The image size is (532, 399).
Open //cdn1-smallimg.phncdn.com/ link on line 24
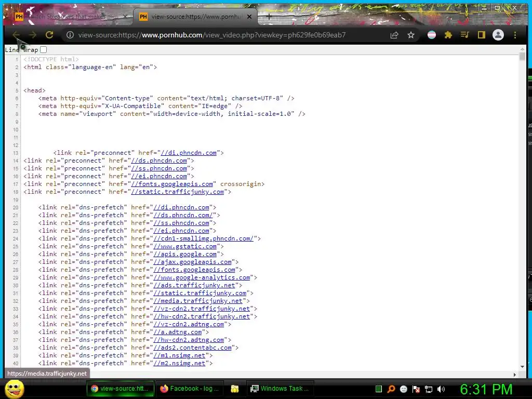tap(204, 238)
